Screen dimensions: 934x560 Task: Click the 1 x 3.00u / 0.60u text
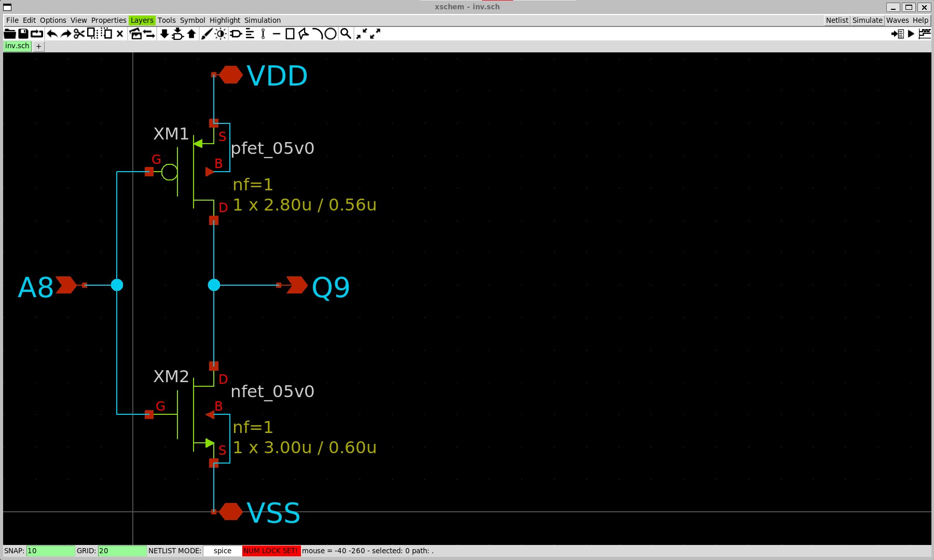pyautogui.click(x=305, y=447)
